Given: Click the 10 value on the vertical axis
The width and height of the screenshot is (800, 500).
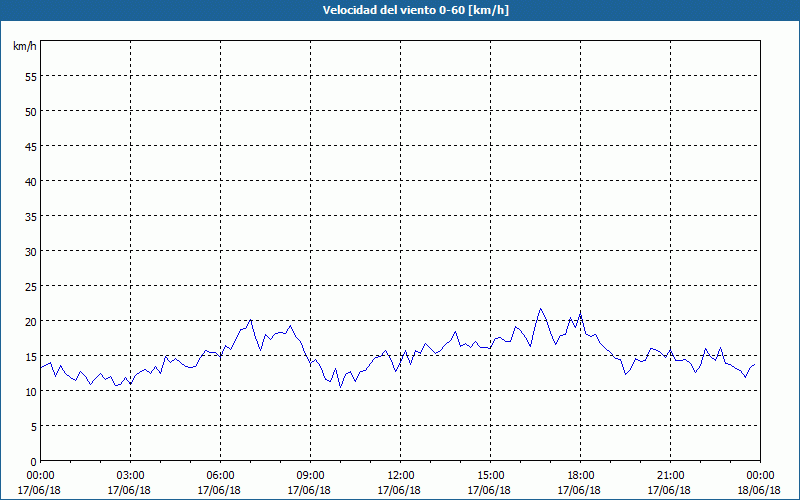Looking at the screenshot, I should pos(30,392).
